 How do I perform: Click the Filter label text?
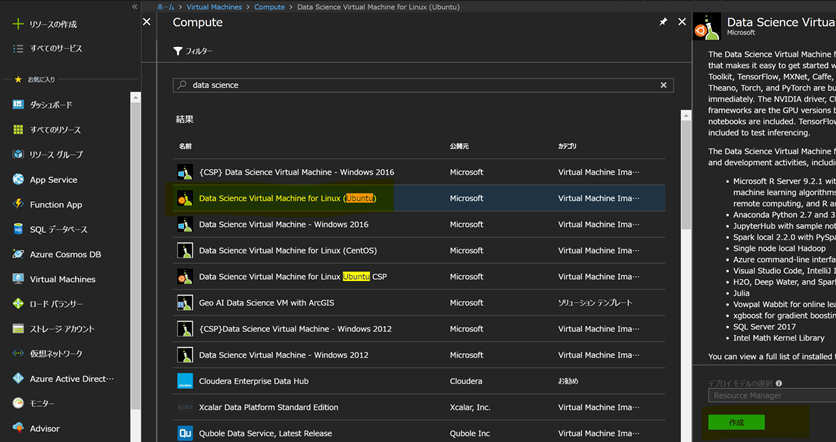198,51
